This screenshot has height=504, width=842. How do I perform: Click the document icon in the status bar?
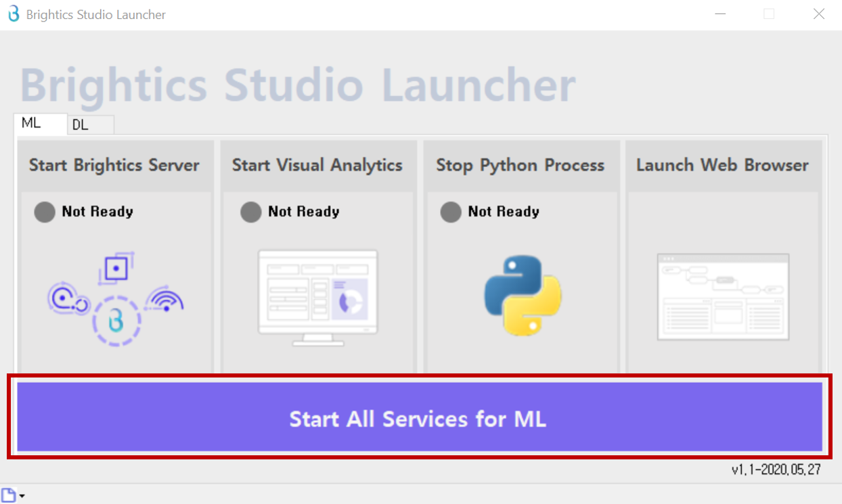tap(9, 495)
